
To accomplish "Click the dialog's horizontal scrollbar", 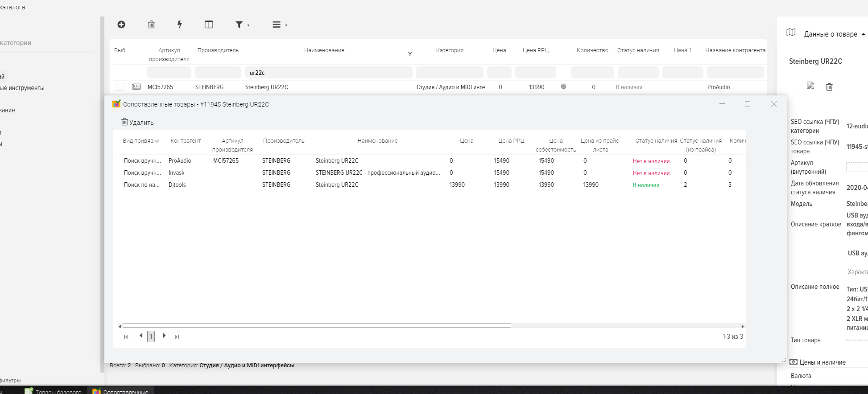I will tap(317, 325).
